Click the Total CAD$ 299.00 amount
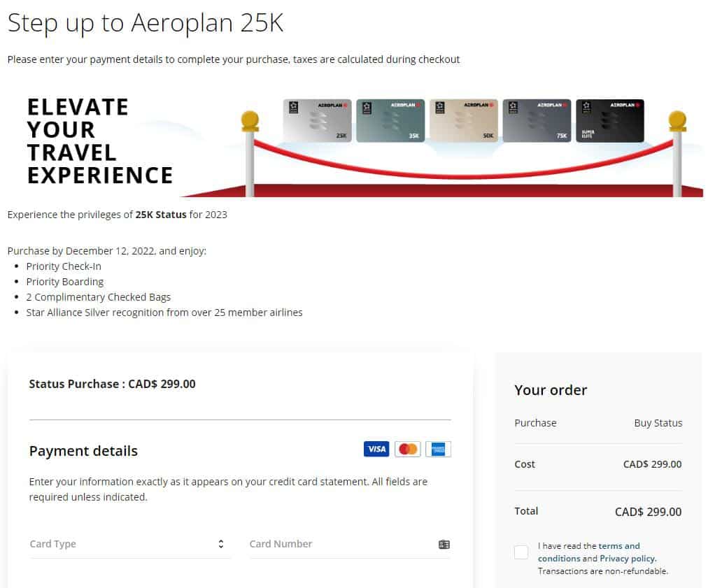The width and height of the screenshot is (715, 588). (648, 512)
